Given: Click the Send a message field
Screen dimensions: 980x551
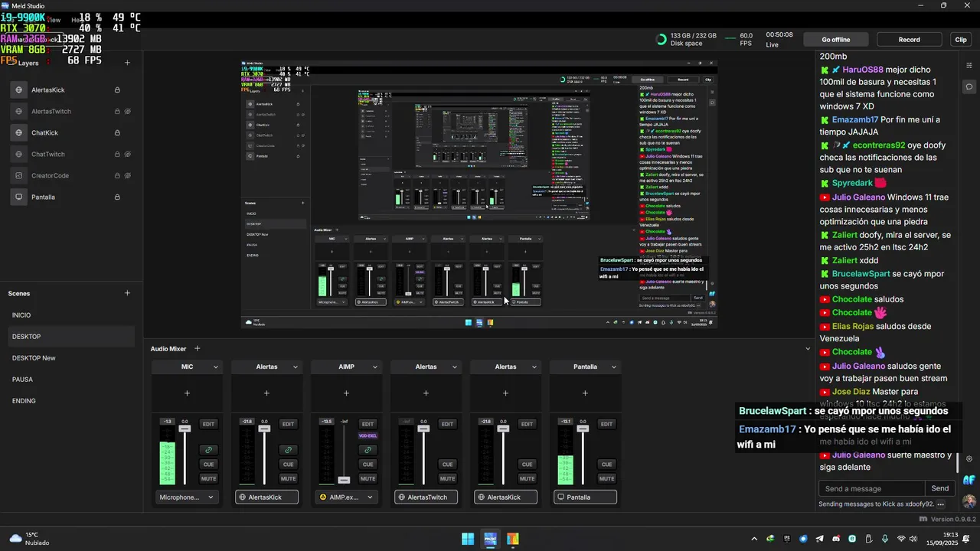Looking at the screenshot, I should pyautogui.click(x=872, y=488).
